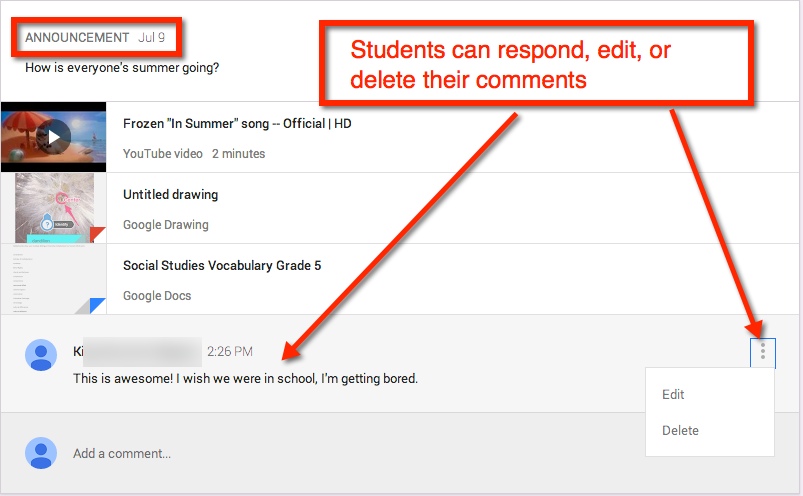Click the Google Docs attachment type label
The image size is (803, 496).
(x=157, y=296)
